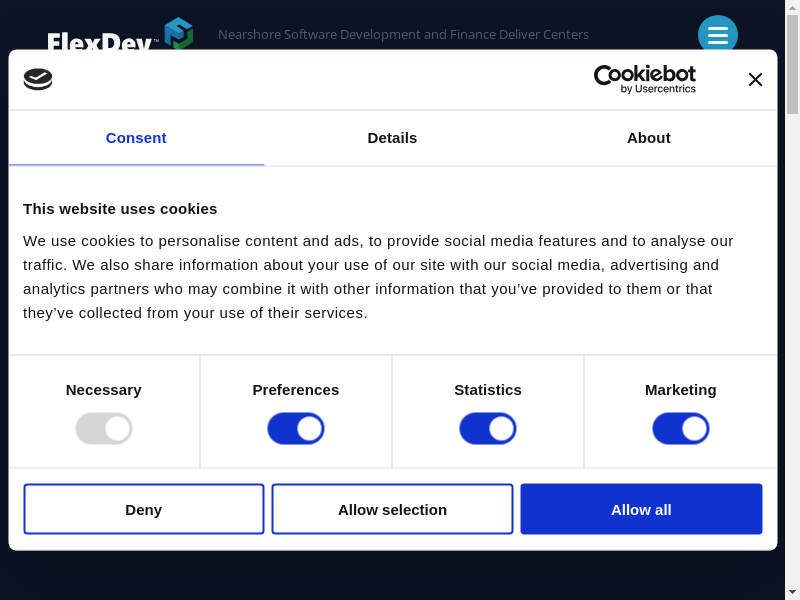The width and height of the screenshot is (800, 600).
Task: Disable the Marketing cookies toggle
Action: 680,429
